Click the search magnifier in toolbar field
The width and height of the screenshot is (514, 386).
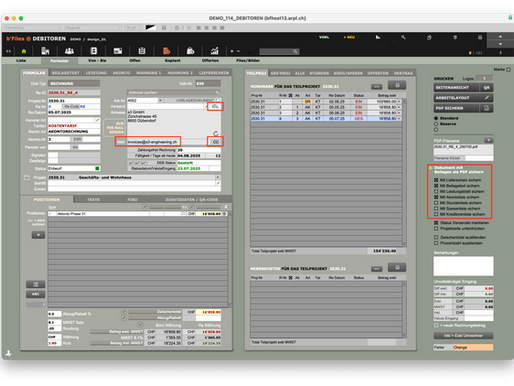(295, 51)
